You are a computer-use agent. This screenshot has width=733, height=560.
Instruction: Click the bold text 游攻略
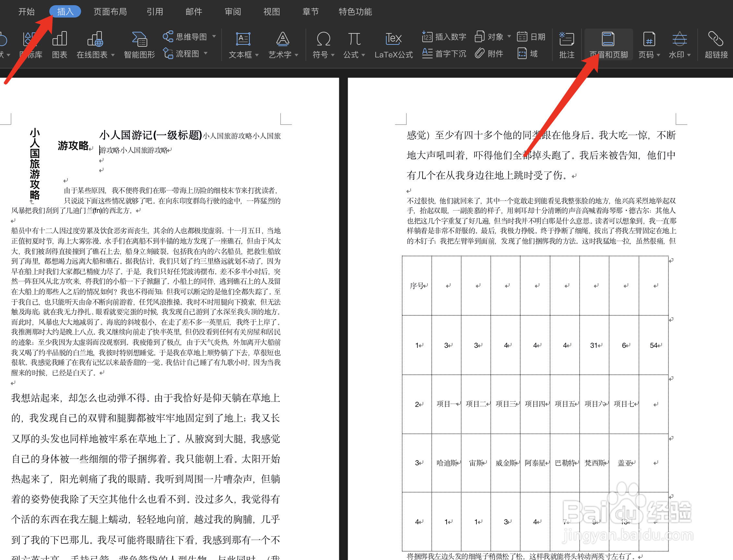pyautogui.click(x=73, y=146)
